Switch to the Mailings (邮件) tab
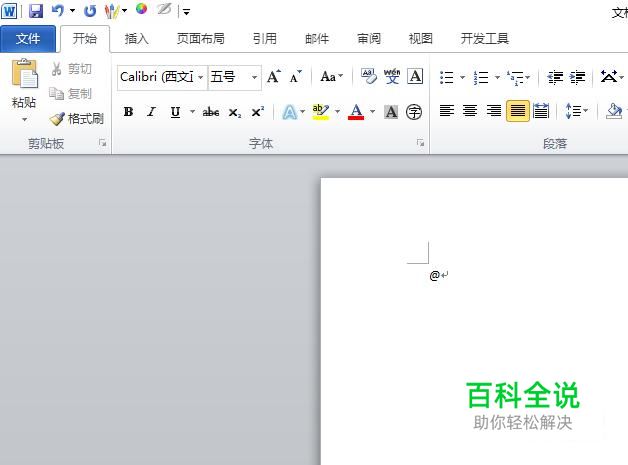 (317, 39)
